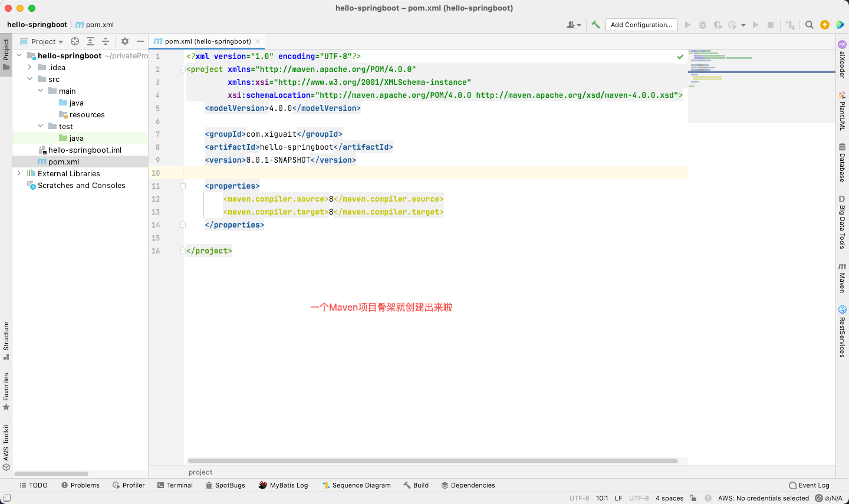Click the Run play icon

[x=687, y=25]
